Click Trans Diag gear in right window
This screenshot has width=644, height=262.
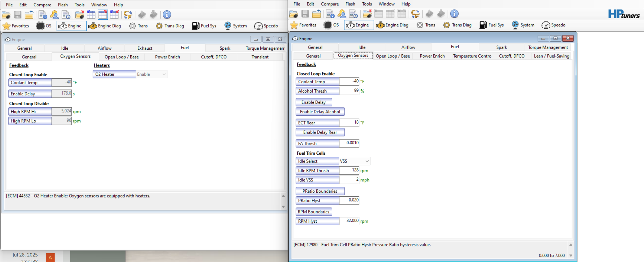click(x=457, y=25)
